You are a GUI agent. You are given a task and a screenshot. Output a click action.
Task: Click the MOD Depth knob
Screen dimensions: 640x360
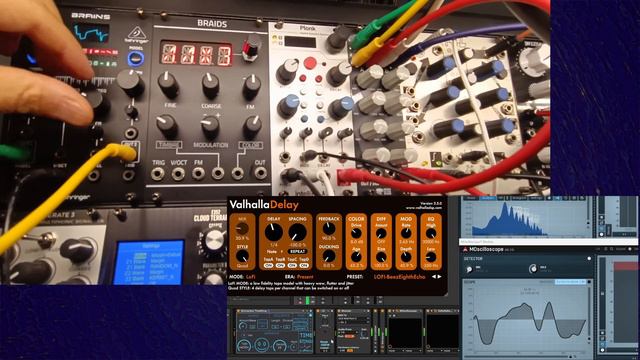pos(406,257)
